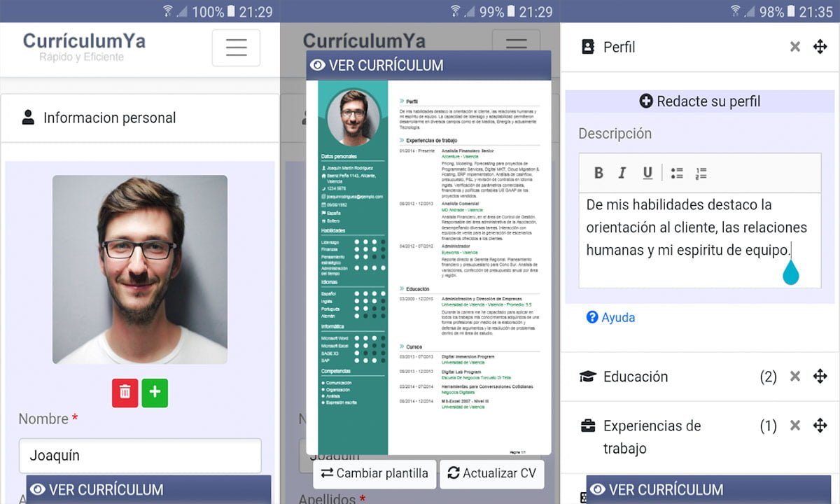Delete profile photo with red trash button
The image size is (840, 504).
(x=125, y=393)
